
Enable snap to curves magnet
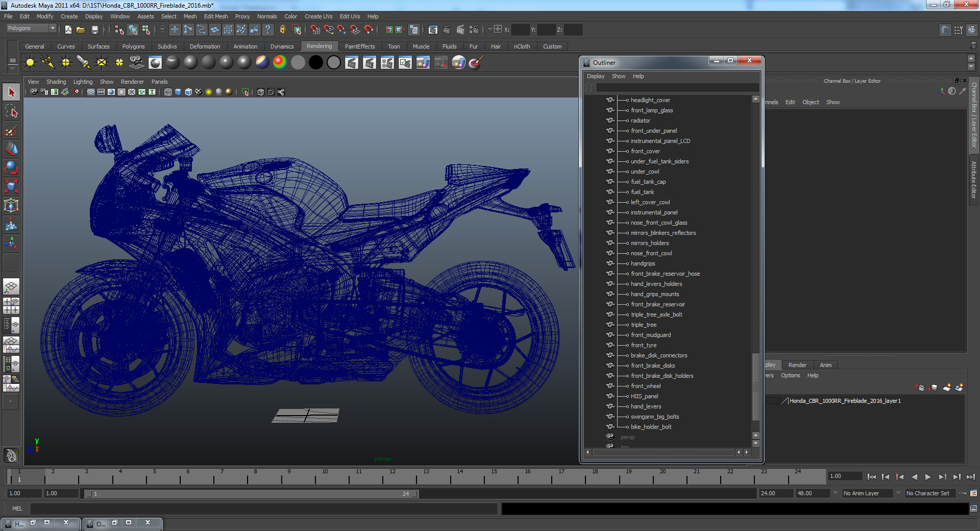point(329,30)
